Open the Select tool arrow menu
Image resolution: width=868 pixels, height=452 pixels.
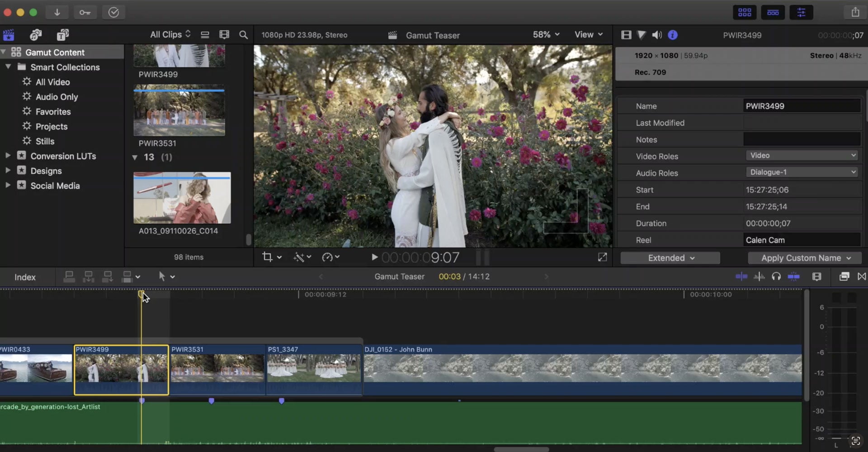coord(166,276)
